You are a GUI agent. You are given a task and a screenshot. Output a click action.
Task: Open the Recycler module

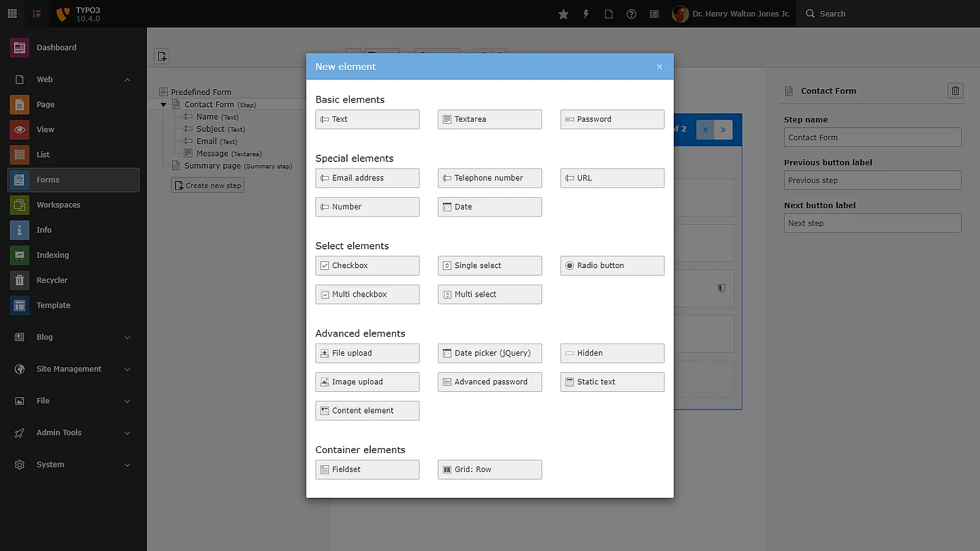(52, 280)
